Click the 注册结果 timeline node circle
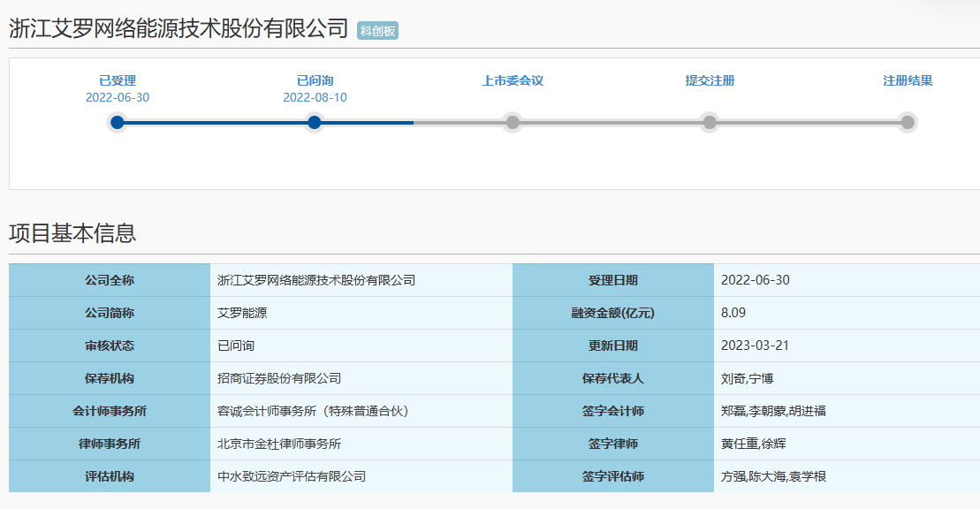Viewport: 980px width, 509px height. (907, 123)
